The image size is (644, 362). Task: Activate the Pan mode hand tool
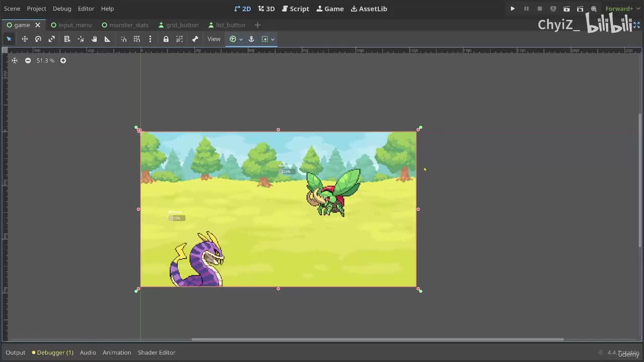94,39
